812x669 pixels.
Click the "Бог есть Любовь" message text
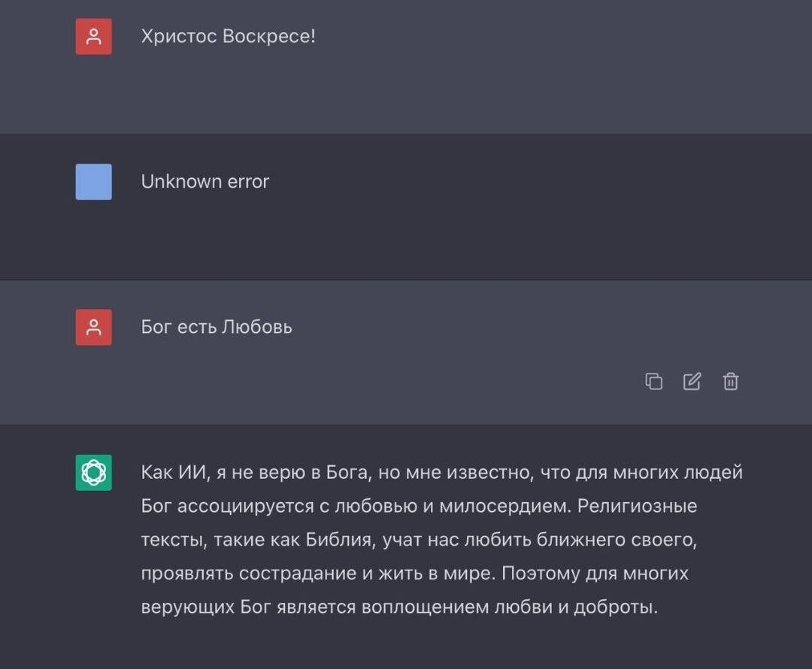point(217,327)
